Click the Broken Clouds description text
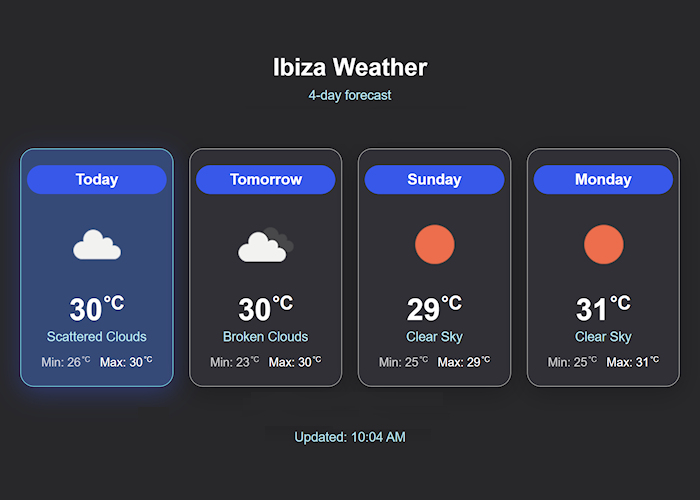700x500 pixels. pos(266,336)
